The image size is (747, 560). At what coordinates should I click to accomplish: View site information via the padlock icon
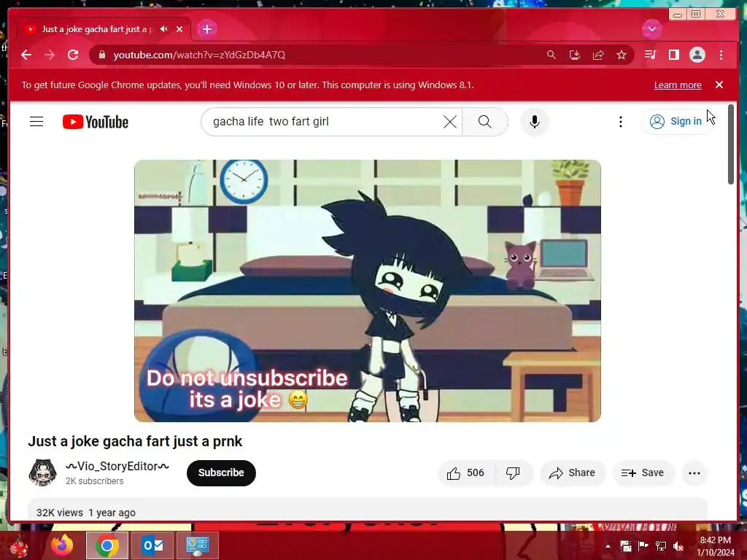click(x=101, y=55)
